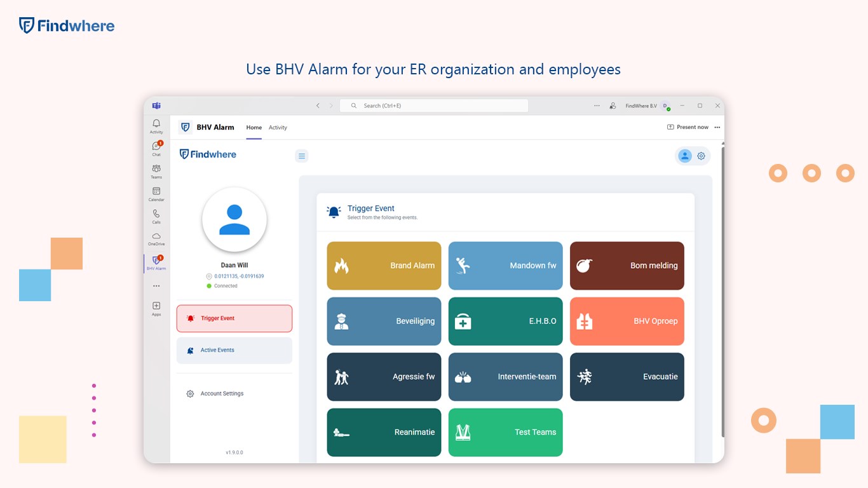Image resolution: width=868 pixels, height=488 pixels.
Task: Open Account Settings
Action: (x=215, y=394)
